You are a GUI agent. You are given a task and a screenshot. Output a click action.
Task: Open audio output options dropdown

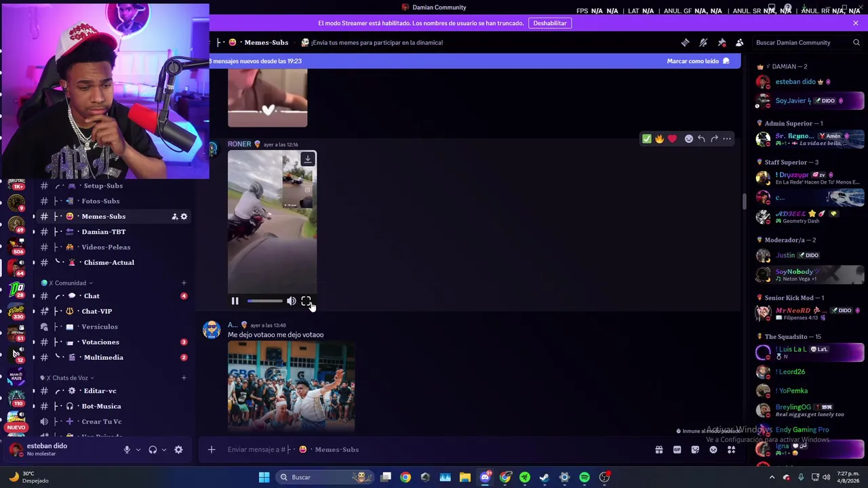[x=163, y=449]
